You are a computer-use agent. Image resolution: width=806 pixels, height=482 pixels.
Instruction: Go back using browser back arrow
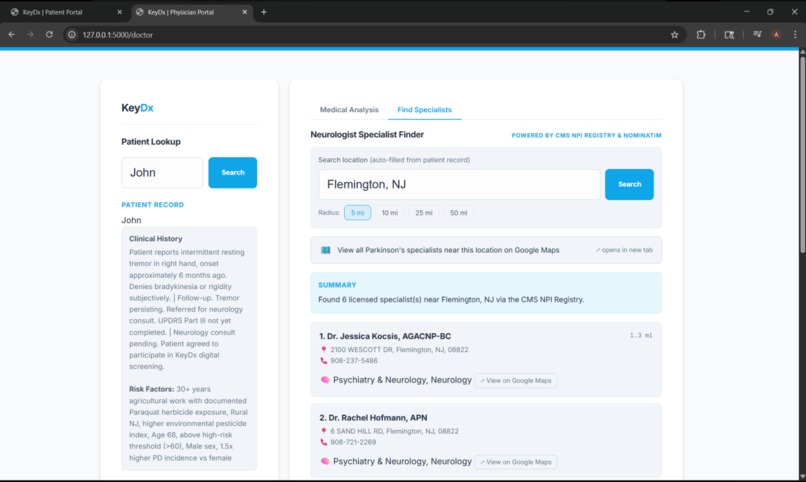12,34
